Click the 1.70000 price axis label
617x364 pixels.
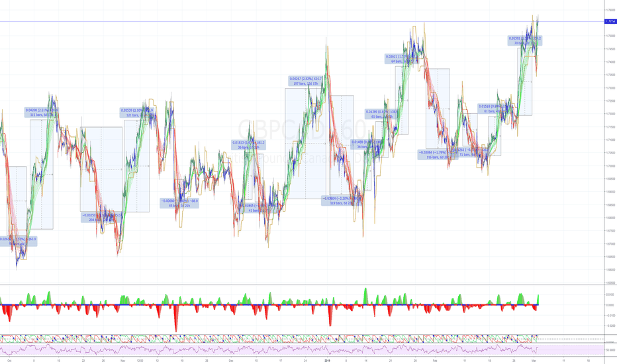(x=610, y=165)
